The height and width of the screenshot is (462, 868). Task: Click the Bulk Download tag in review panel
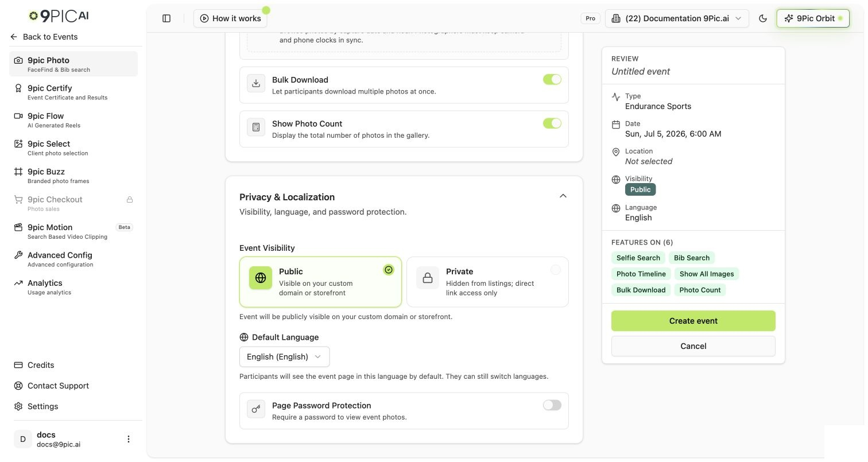coord(641,290)
